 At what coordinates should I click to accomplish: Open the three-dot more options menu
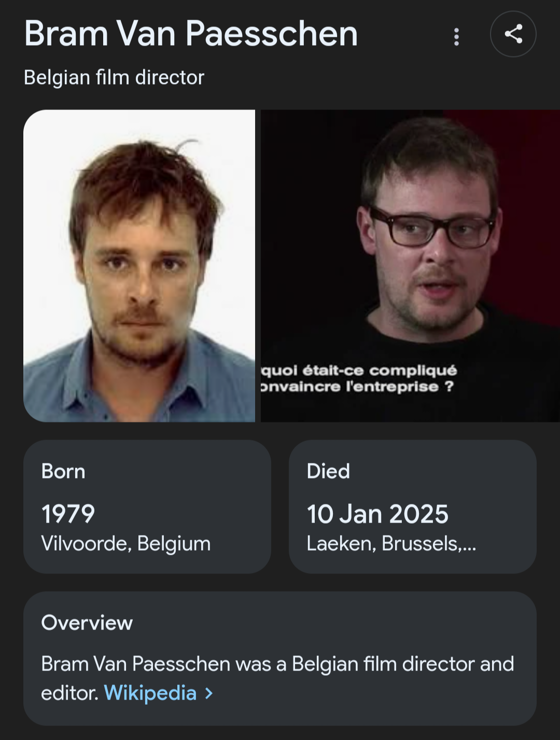(456, 37)
